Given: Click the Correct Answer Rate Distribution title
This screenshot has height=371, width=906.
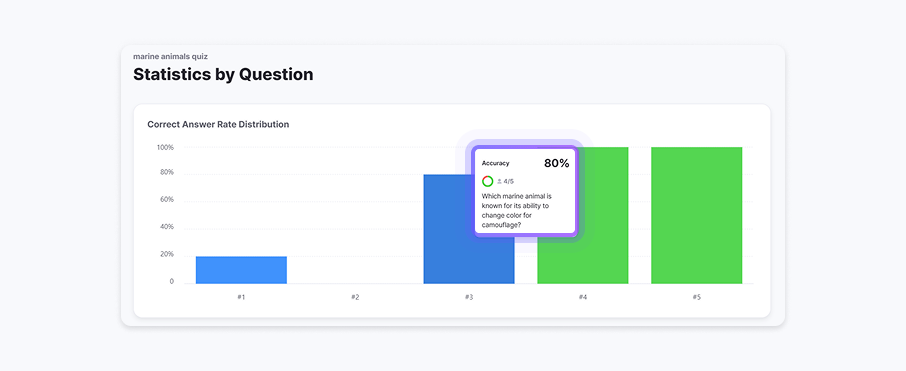Looking at the screenshot, I should [x=218, y=124].
